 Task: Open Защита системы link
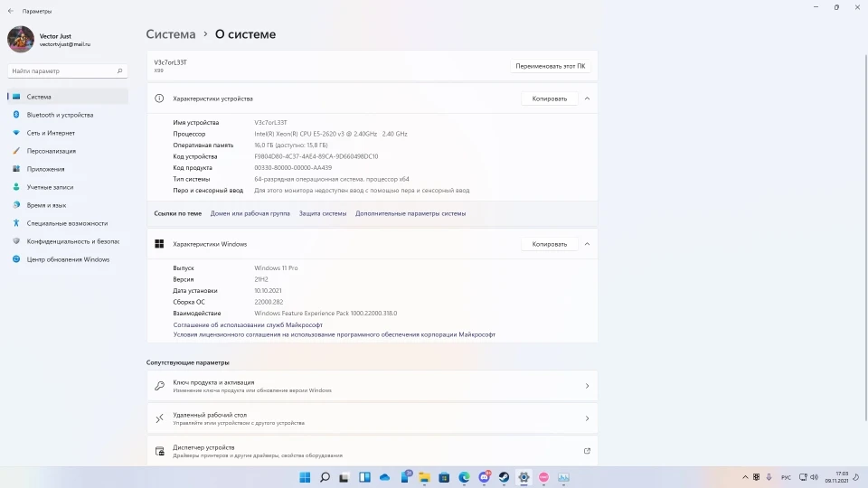(x=323, y=213)
